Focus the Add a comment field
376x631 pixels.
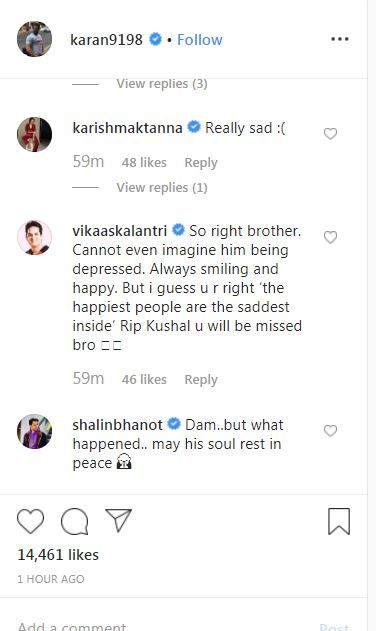point(161,626)
